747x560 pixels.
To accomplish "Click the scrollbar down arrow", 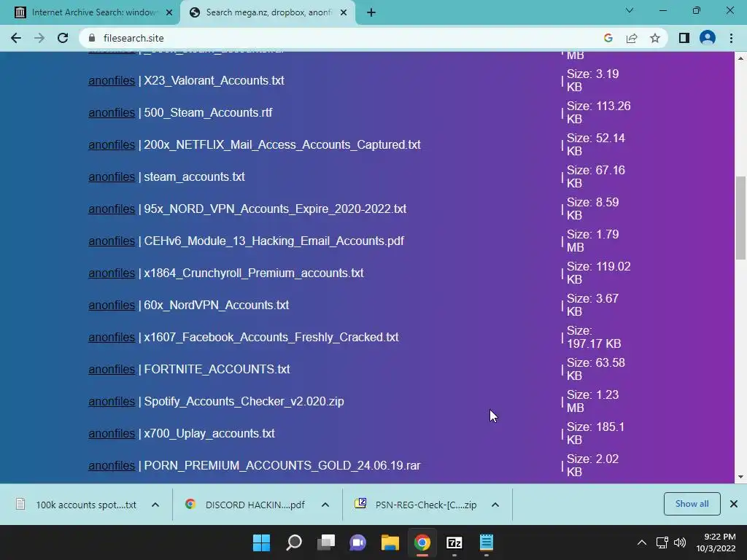I will (x=740, y=477).
